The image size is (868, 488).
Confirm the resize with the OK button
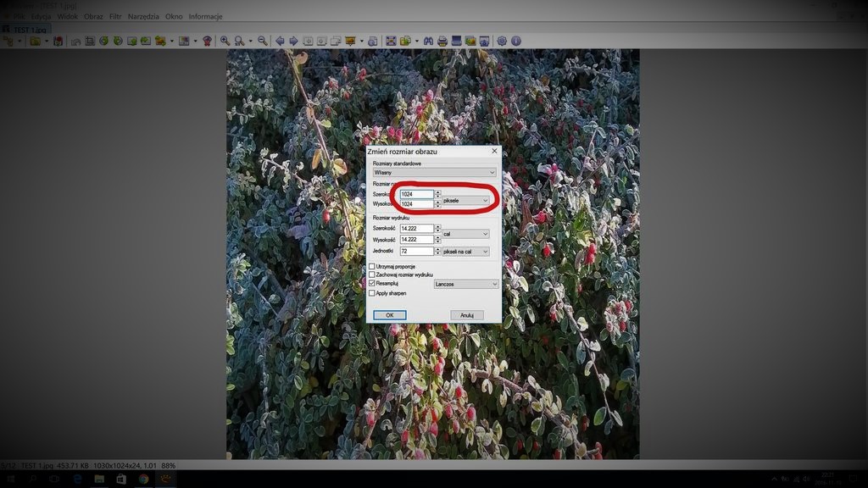[390, 315]
